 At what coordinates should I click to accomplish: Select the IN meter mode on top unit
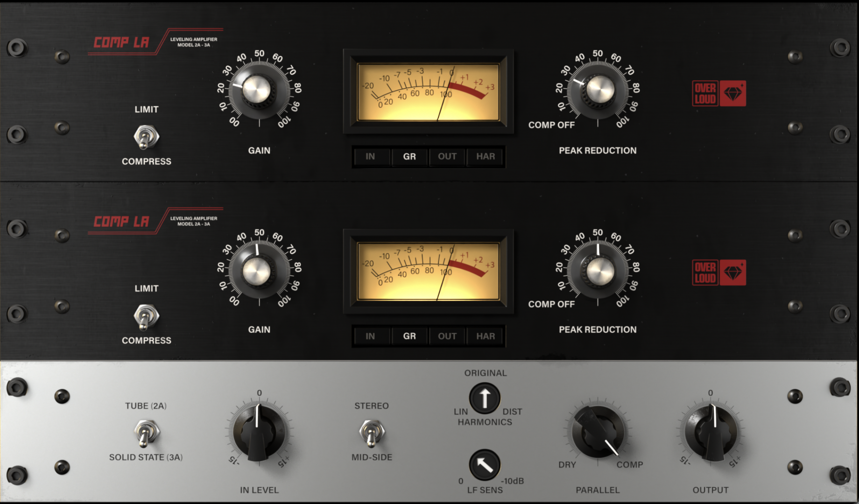[371, 157]
